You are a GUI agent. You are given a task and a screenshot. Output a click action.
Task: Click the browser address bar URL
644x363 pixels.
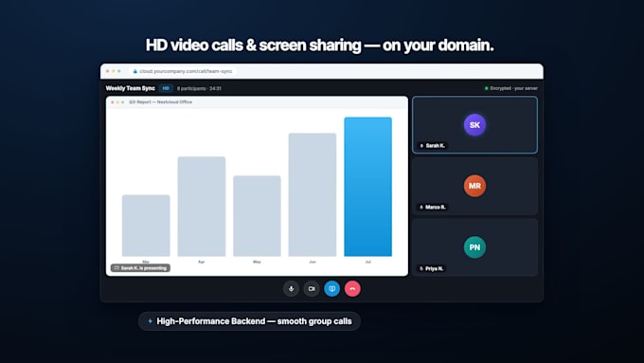pos(186,71)
